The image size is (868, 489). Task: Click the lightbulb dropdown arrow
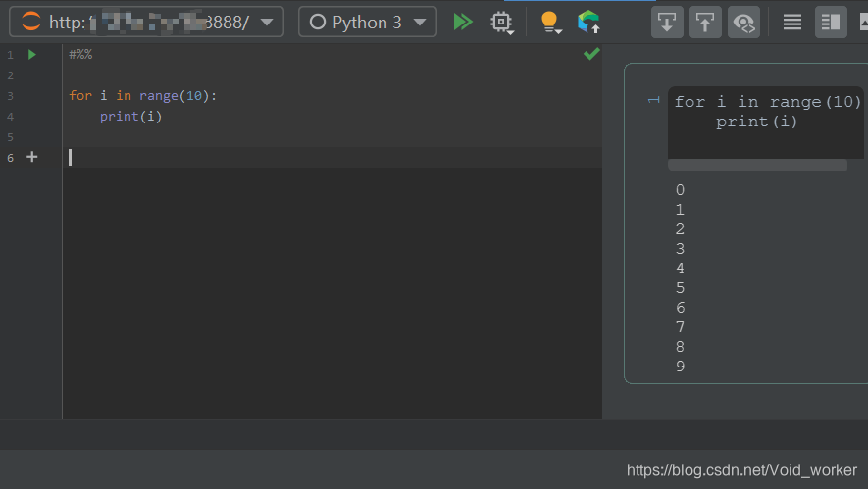point(558,32)
